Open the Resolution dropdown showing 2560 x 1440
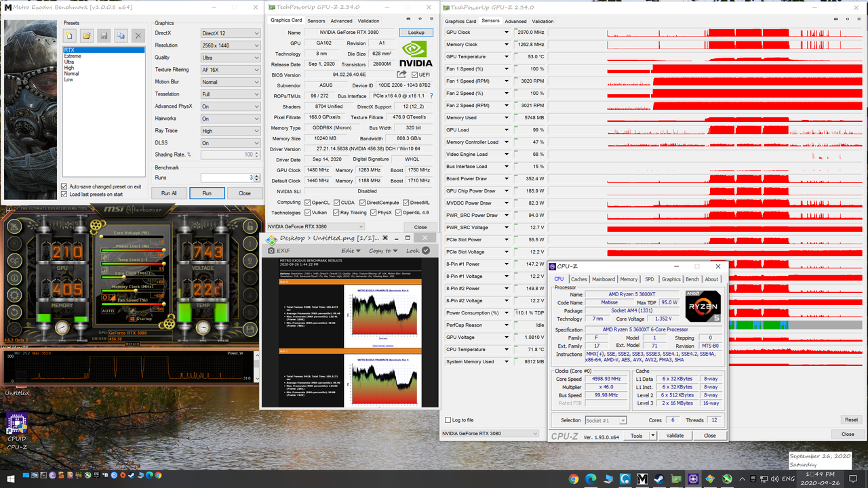Screen dimensions: 868x488 click(231, 45)
